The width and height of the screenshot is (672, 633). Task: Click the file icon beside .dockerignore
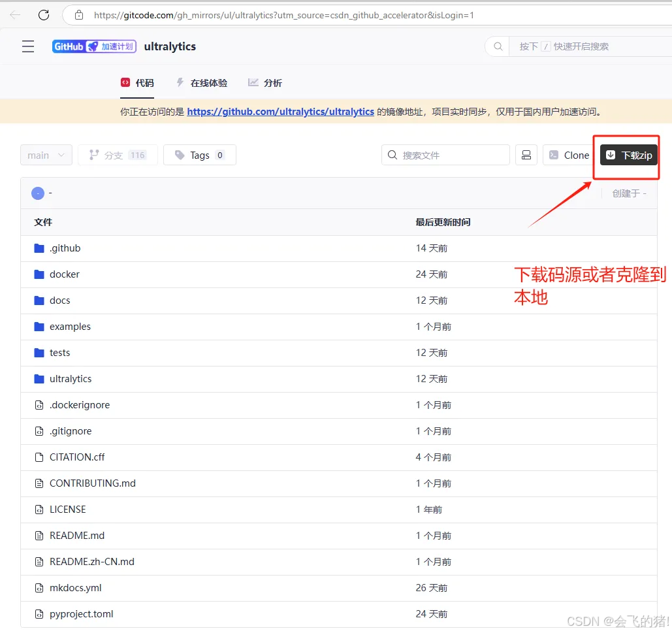pos(39,405)
